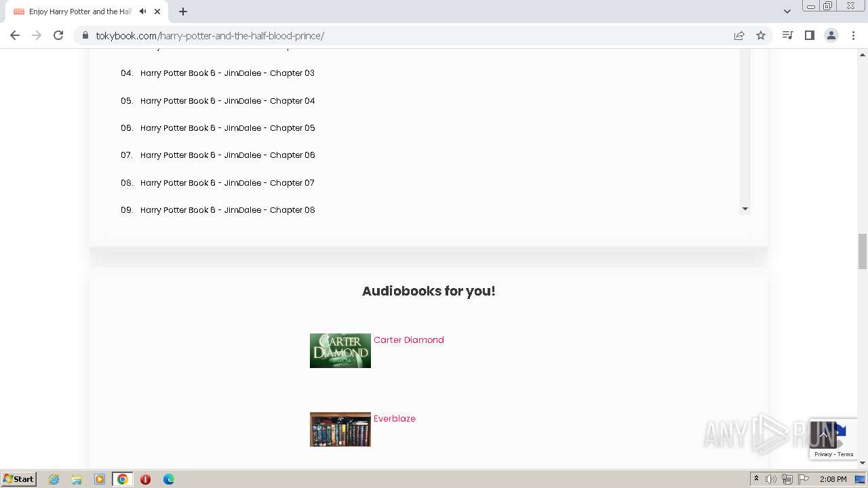The height and width of the screenshot is (488, 868).
Task: Switch to Chrome taskbar icon
Action: coord(123,479)
